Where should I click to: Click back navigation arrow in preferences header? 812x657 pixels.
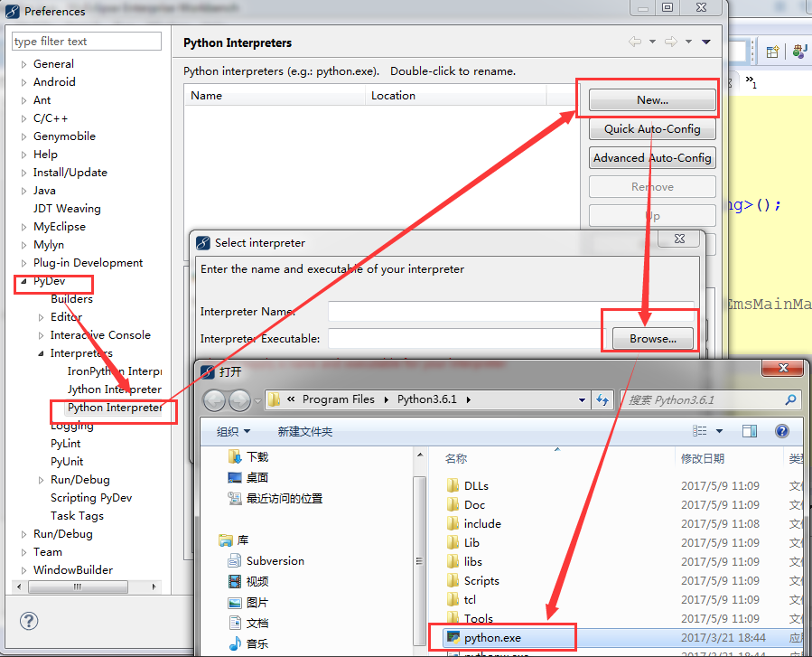[x=635, y=42]
